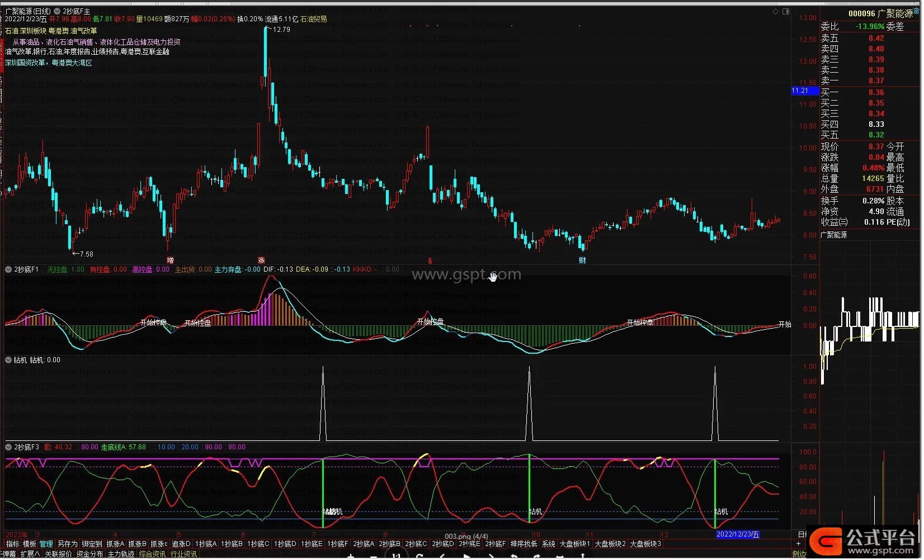Open 关联报价 in the bottom row
The image size is (924, 560).
(x=58, y=554)
